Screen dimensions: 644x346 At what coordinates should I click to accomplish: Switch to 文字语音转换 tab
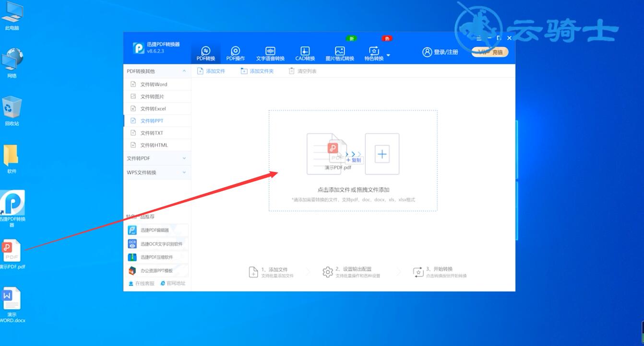[x=270, y=54]
